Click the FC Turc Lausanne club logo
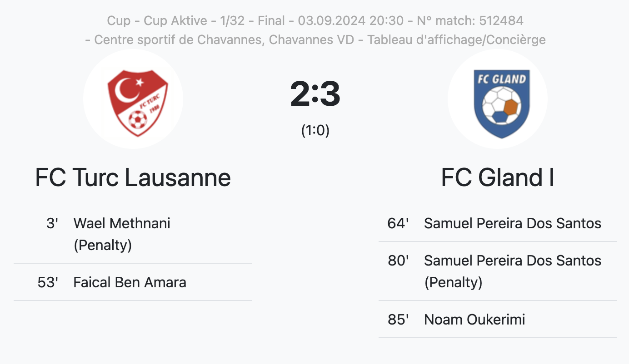 (133, 99)
